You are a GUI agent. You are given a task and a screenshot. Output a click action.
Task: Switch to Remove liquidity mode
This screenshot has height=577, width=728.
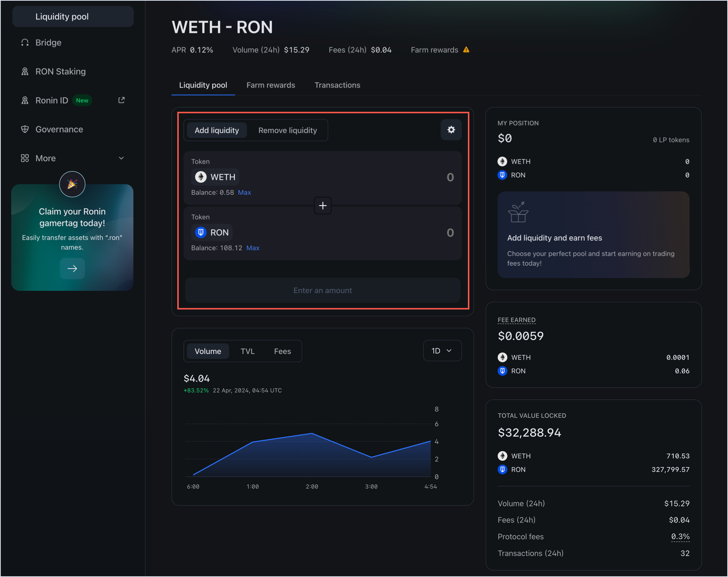tap(287, 130)
